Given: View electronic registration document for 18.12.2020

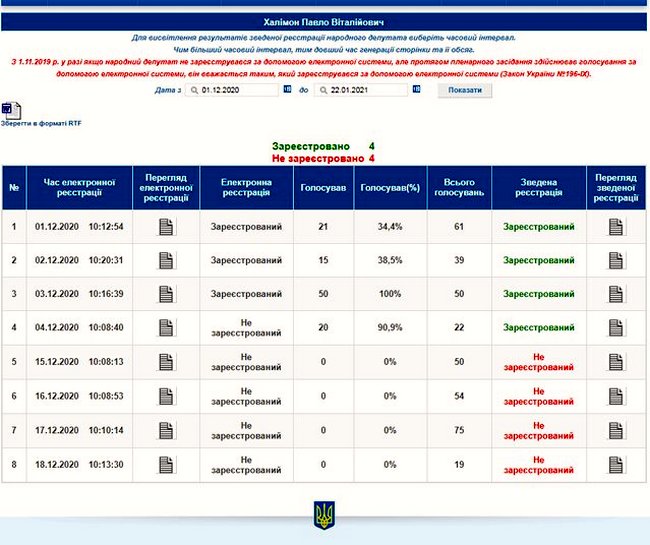Looking at the screenshot, I should coord(166,464).
